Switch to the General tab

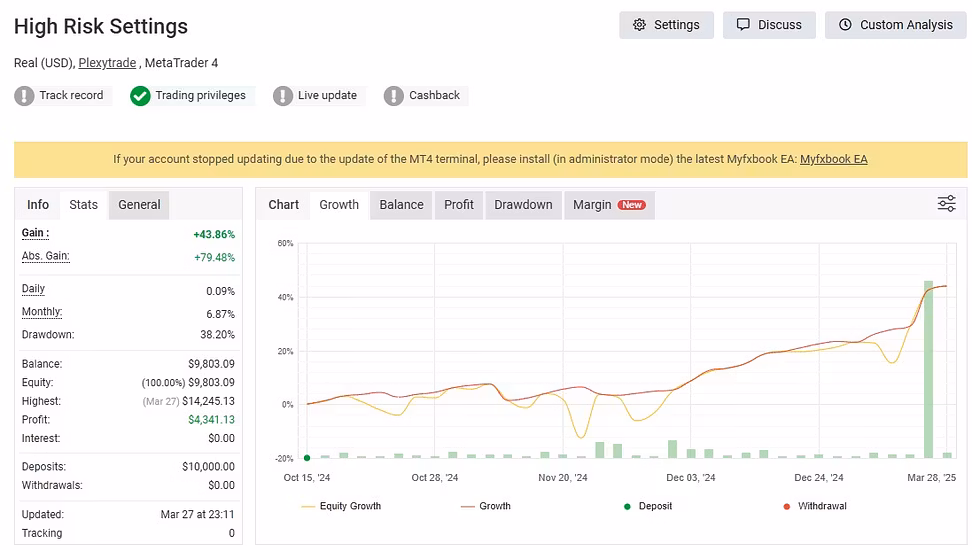139,205
